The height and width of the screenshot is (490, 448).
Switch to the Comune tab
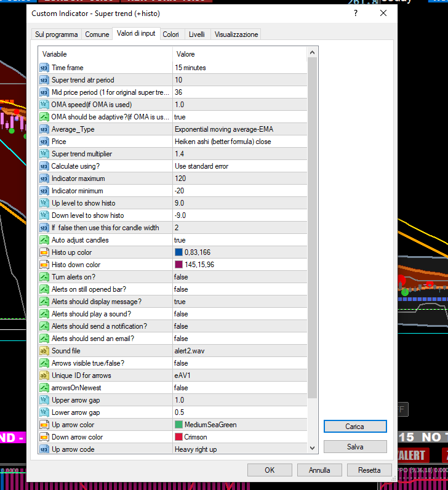tap(97, 34)
